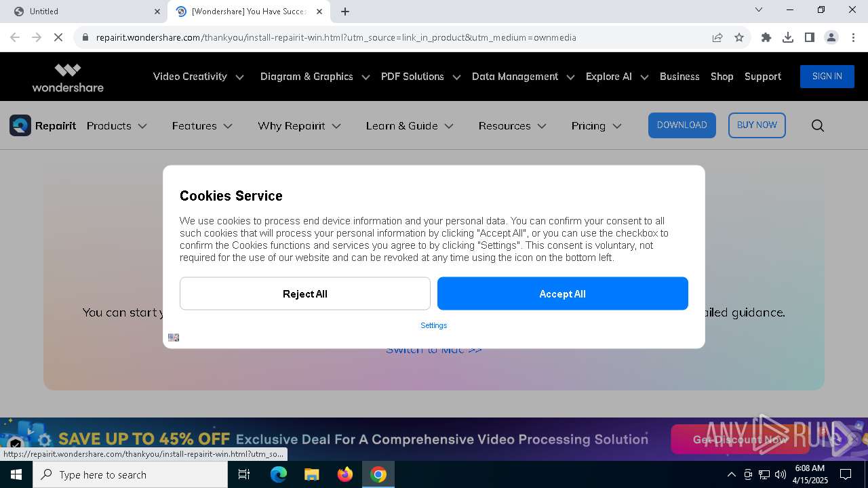Type in Windows taskbar search box

pos(130,474)
